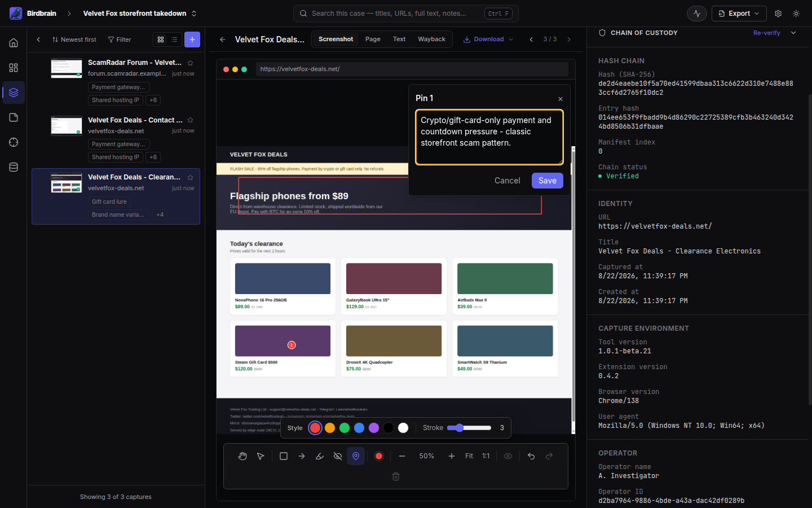Select the pointer selection tool
Image resolution: width=812 pixels, height=508 pixels.
point(261,456)
